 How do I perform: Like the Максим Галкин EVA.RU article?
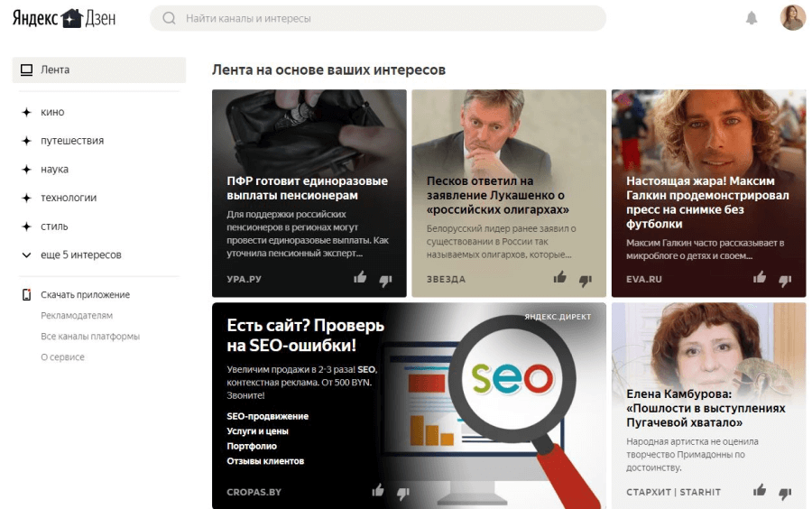760,277
